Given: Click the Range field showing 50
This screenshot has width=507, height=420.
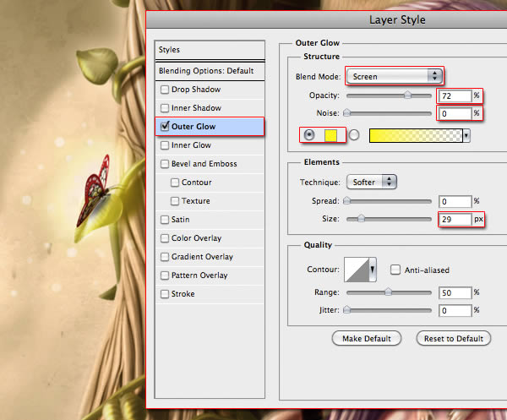Looking at the screenshot, I should 455,293.
